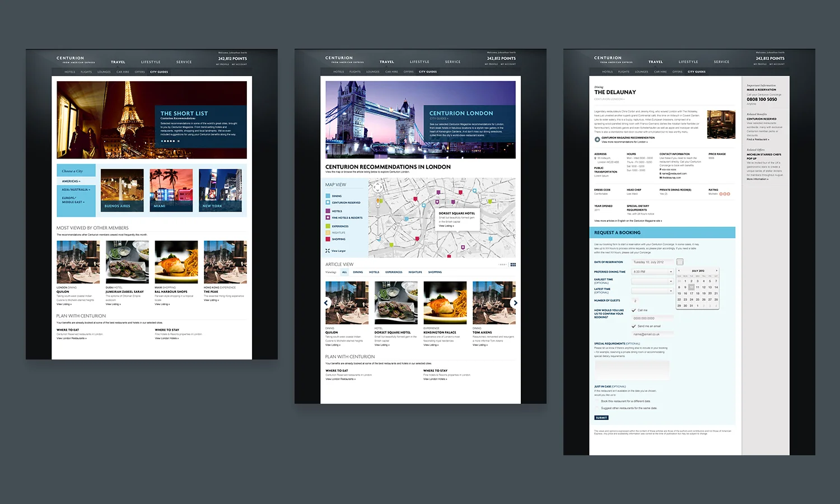Open the Latest Time dropdown

tap(652, 291)
